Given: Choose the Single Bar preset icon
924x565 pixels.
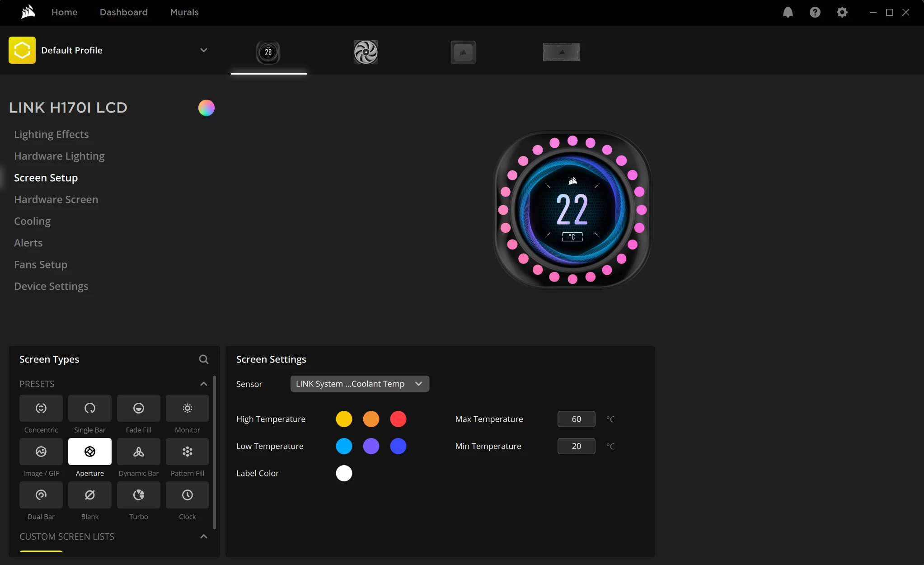Looking at the screenshot, I should pos(90,408).
